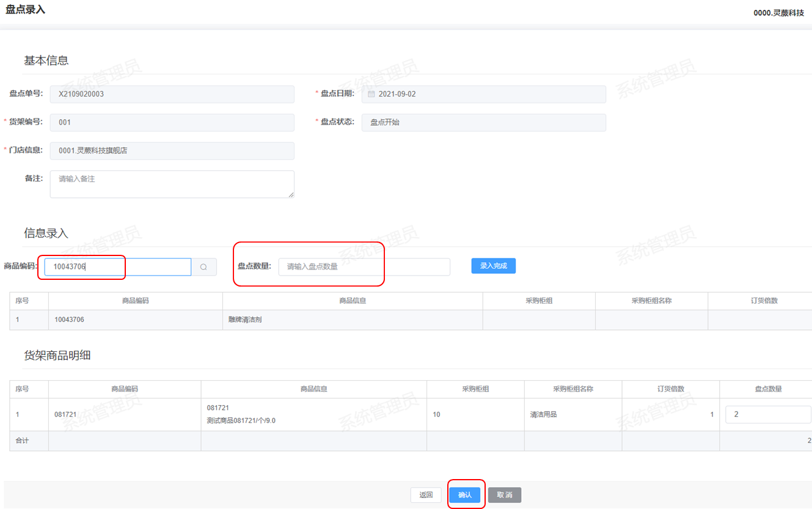The width and height of the screenshot is (812, 509).
Task: Select the 货架编号 field showing 001
Action: tap(172, 122)
